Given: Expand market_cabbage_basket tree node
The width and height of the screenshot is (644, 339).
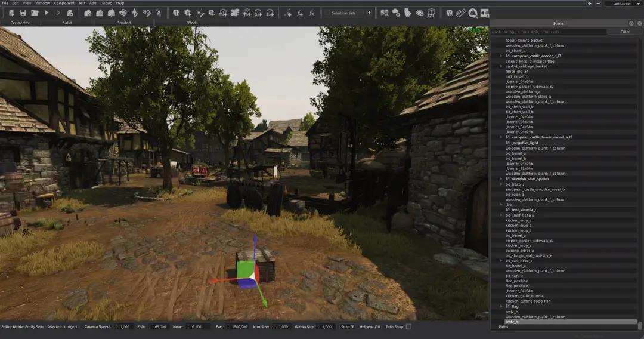Looking at the screenshot, I should point(501,66).
